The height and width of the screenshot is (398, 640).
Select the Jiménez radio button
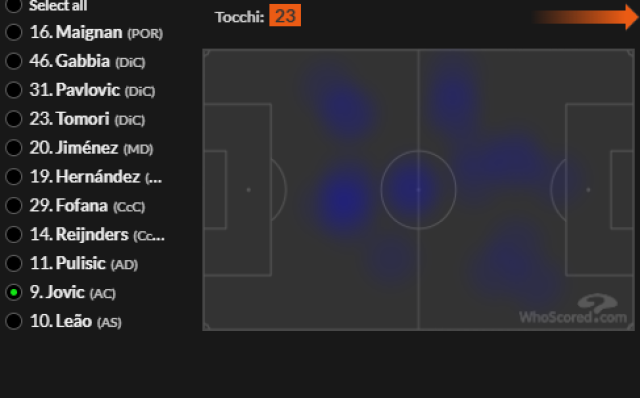click(14, 148)
